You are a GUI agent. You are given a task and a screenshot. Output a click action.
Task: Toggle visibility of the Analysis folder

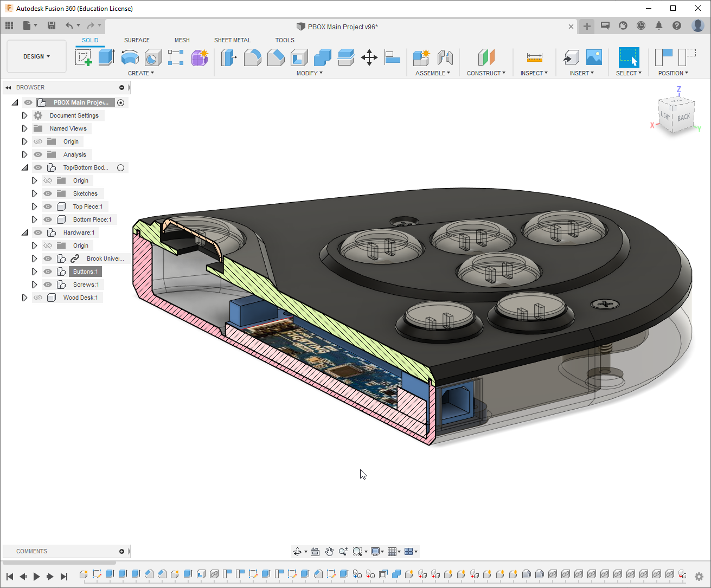(37, 154)
